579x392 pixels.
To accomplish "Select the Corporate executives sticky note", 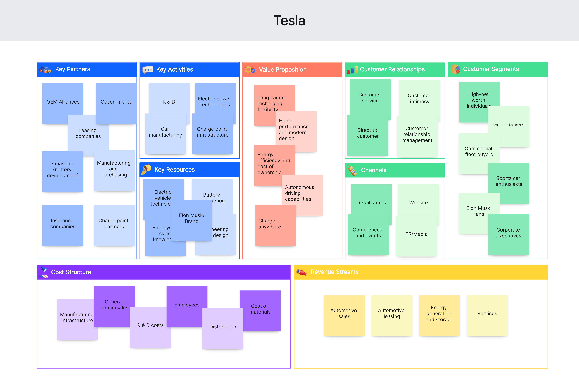I will pyautogui.click(x=509, y=235).
